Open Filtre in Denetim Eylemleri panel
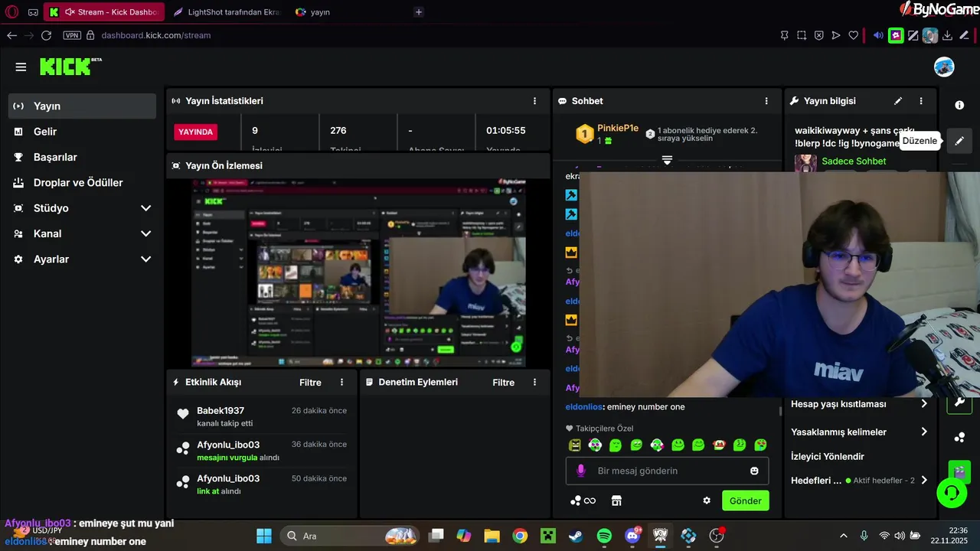The image size is (980, 551). point(503,383)
